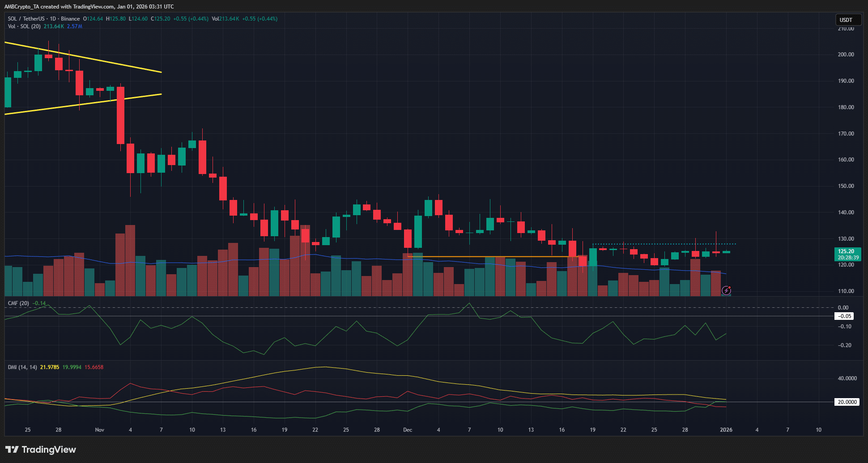868x463 pixels.
Task: Click the purple lightning bolt event icon
Action: pos(727,290)
